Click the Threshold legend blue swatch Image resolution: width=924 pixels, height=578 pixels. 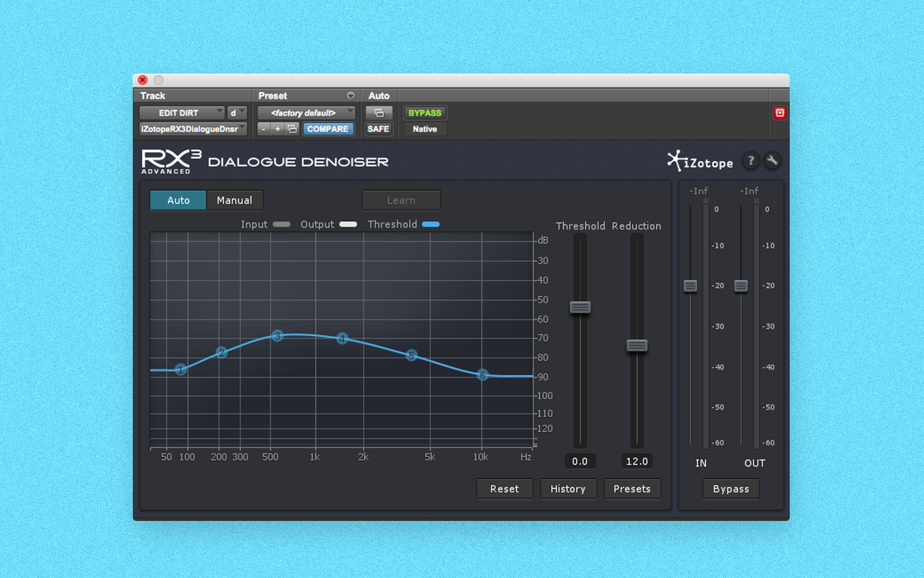click(x=431, y=225)
